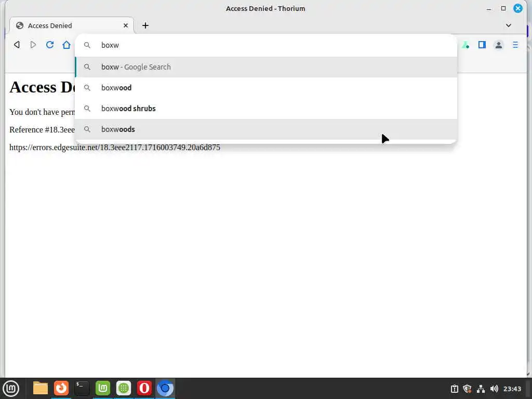532x399 pixels.
Task: Minimize the Thorium window
Action: point(489,8)
